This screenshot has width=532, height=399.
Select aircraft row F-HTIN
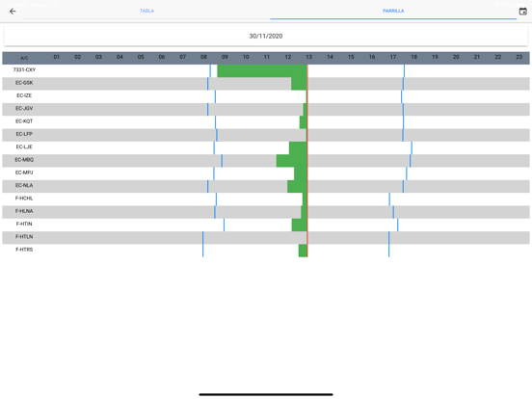(x=266, y=225)
